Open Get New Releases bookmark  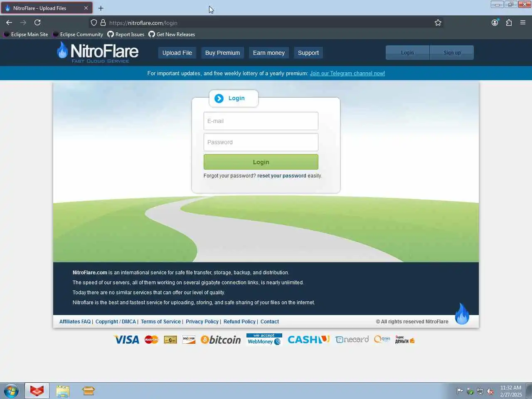click(x=172, y=34)
